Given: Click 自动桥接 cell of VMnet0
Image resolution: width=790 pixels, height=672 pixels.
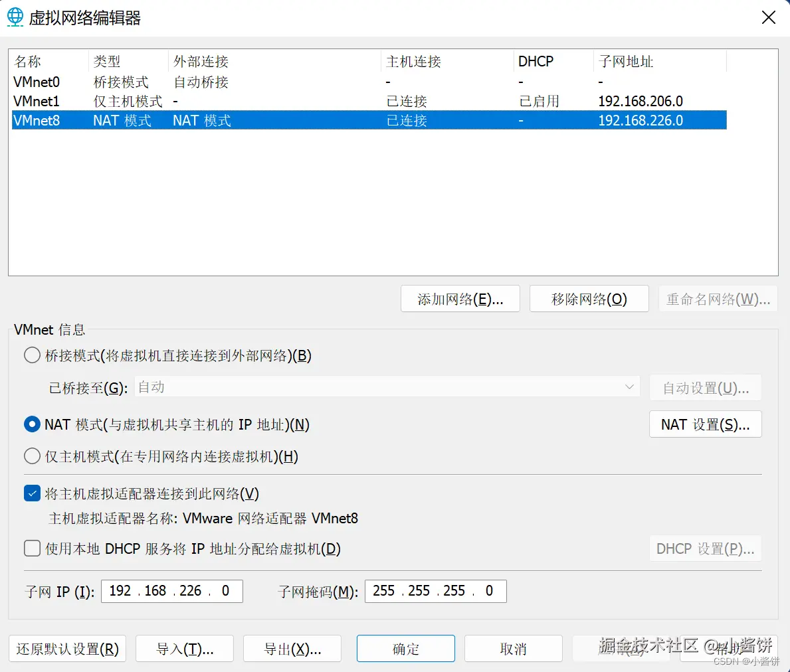Looking at the screenshot, I should tap(201, 82).
